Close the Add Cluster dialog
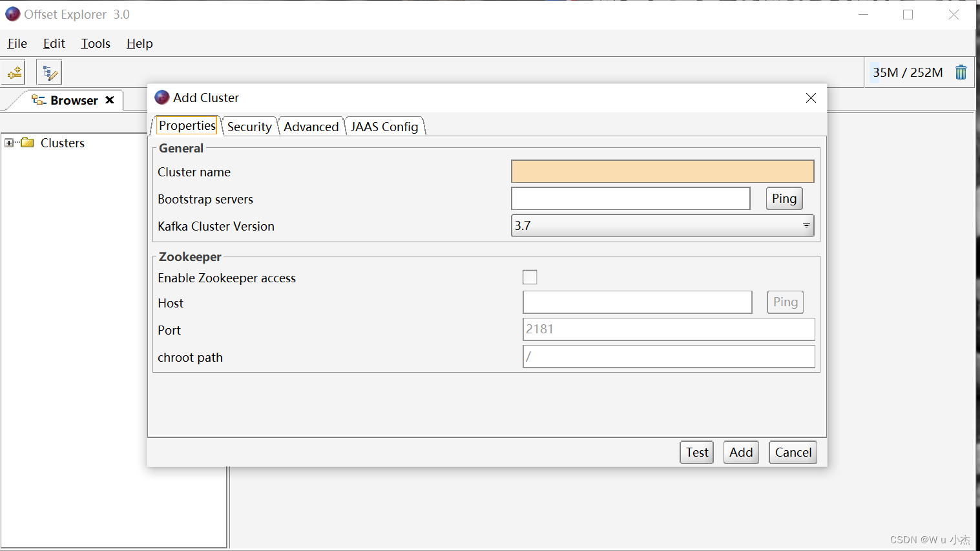 point(811,98)
